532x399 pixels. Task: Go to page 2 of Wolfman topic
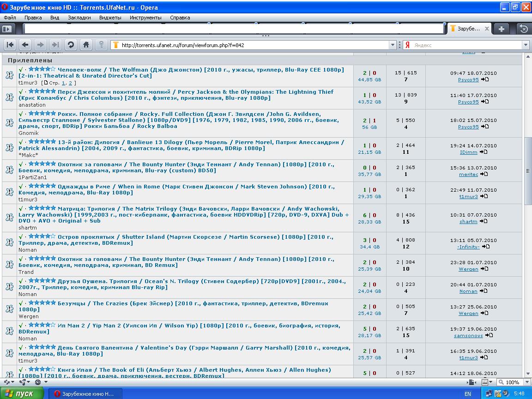70,83
